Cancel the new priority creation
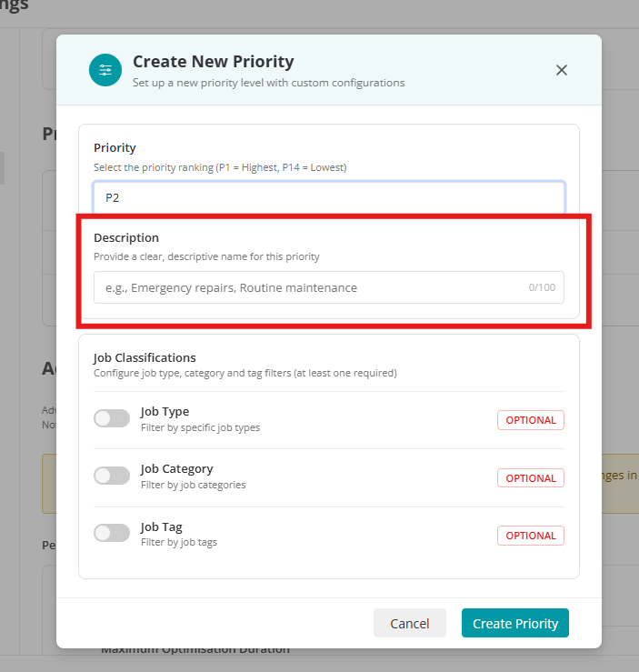639x672 pixels. [409, 623]
